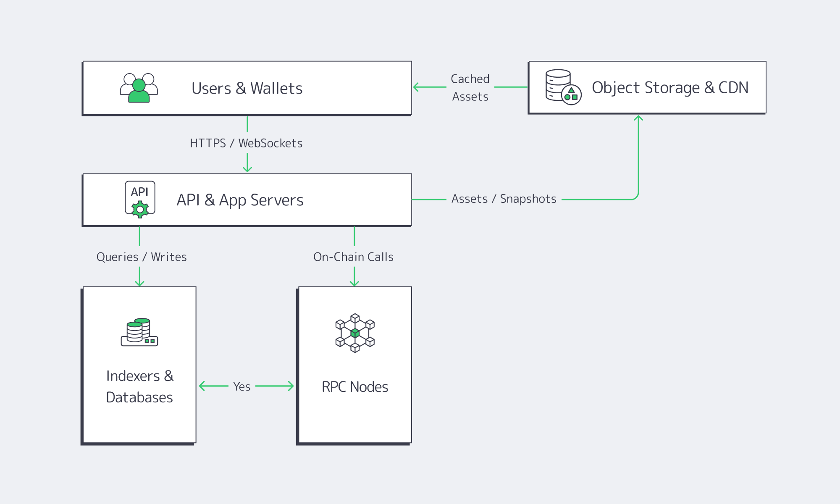
Task: Select the Users & Wallets people icon
Action: (x=139, y=87)
